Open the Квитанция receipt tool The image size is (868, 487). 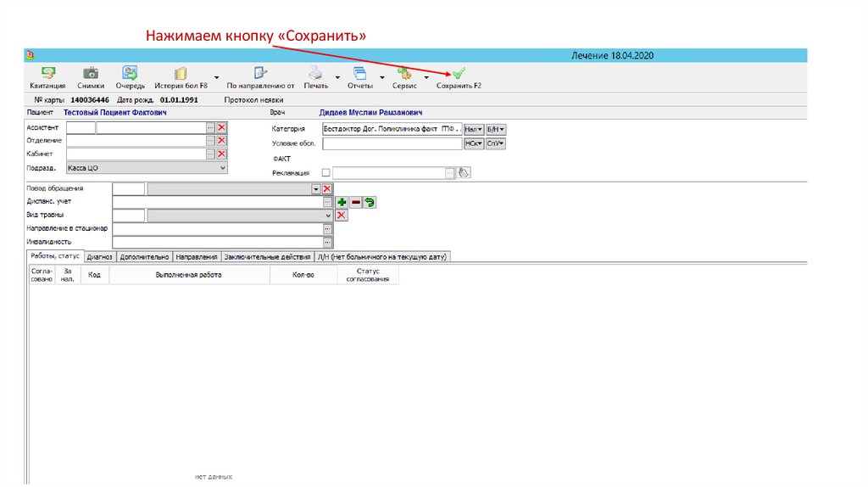click(47, 74)
